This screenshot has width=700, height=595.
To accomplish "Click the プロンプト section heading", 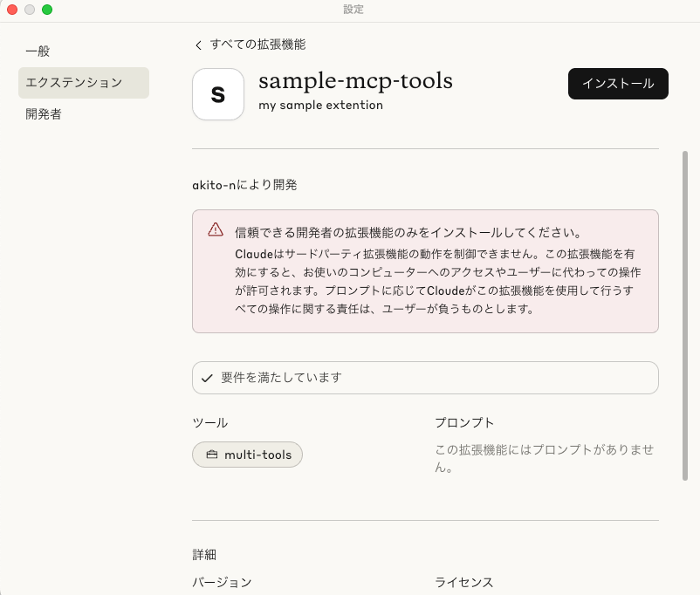I will (464, 423).
